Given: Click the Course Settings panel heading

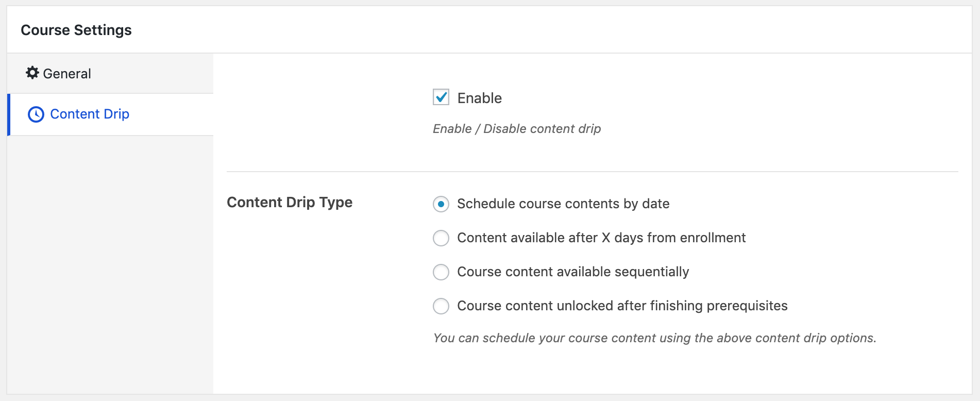Looking at the screenshot, I should (x=76, y=30).
